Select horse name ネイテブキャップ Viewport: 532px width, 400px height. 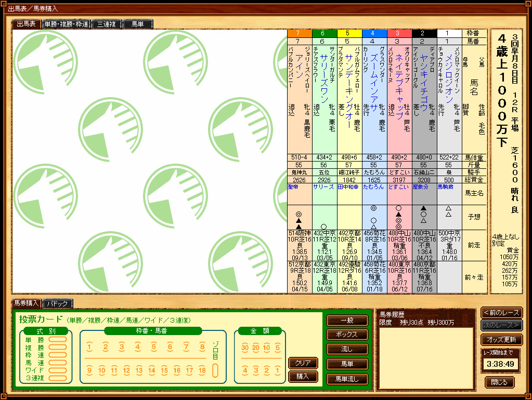tap(399, 86)
